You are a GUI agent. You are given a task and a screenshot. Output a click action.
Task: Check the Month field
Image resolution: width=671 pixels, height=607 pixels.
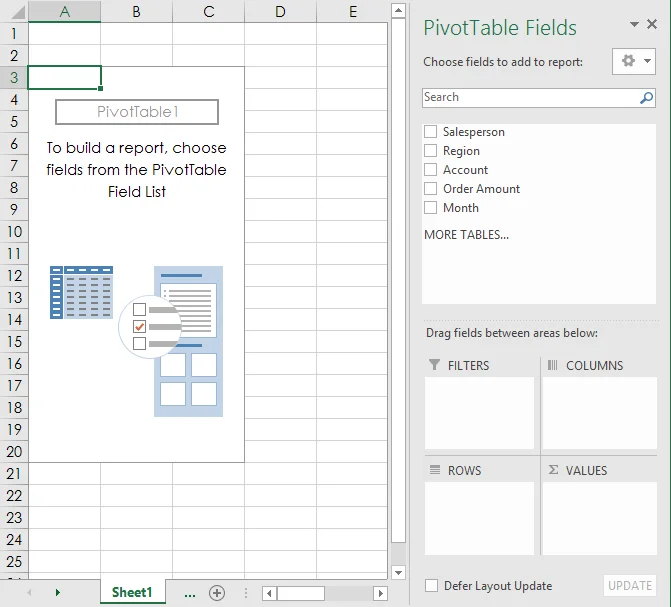tap(431, 208)
